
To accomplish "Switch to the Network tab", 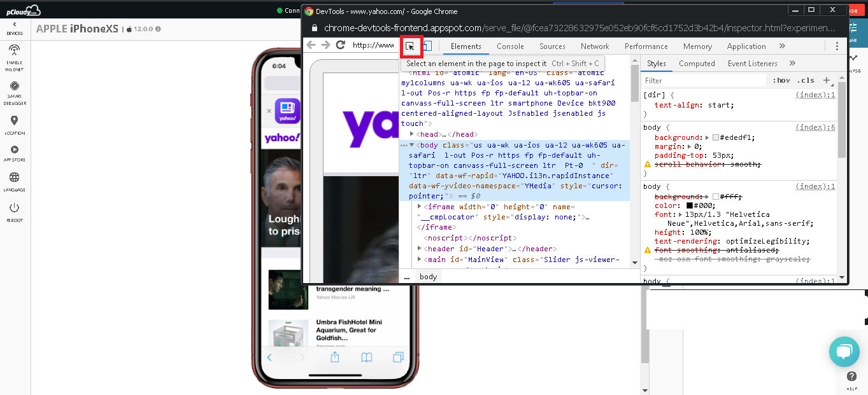I will [595, 46].
